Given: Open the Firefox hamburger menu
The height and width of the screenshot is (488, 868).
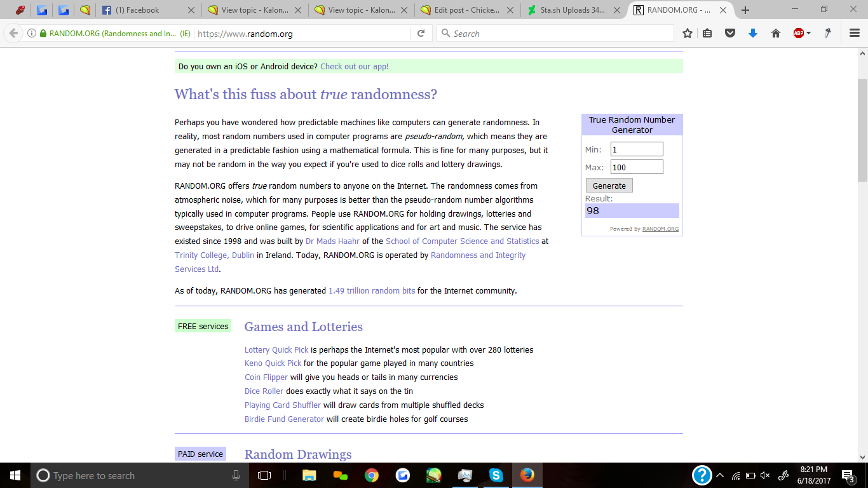Looking at the screenshot, I should pos(855,34).
